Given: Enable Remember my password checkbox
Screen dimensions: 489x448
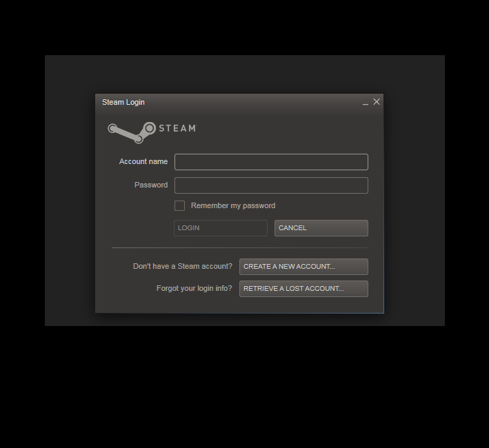Looking at the screenshot, I should coord(179,205).
